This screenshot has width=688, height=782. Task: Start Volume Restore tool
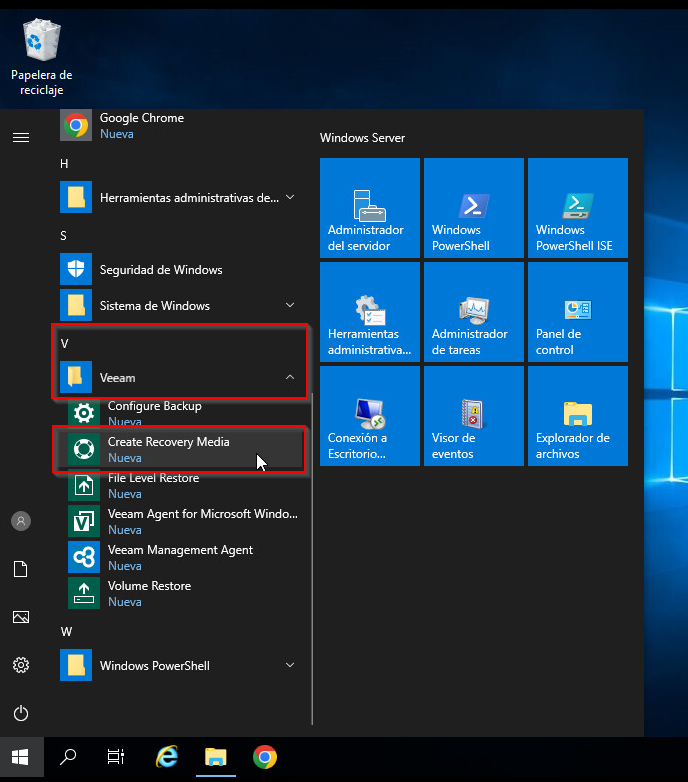[149, 593]
